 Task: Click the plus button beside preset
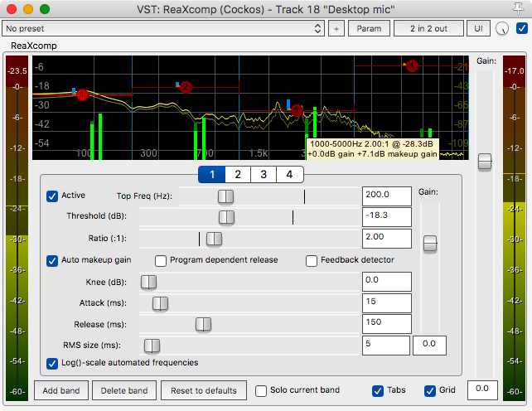coord(336,28)
